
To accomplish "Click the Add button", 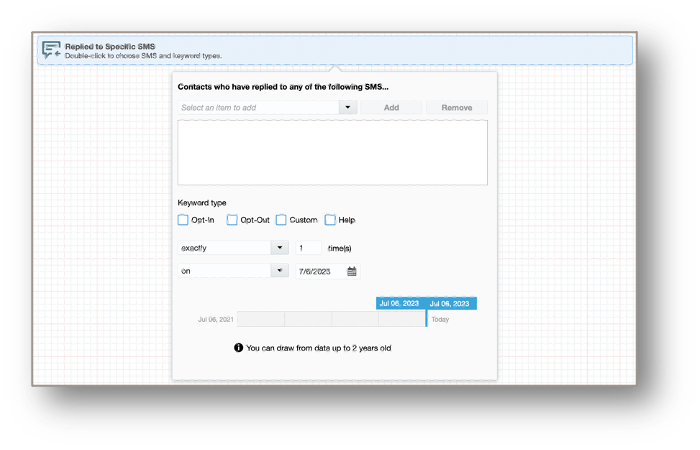I will 391,108.
